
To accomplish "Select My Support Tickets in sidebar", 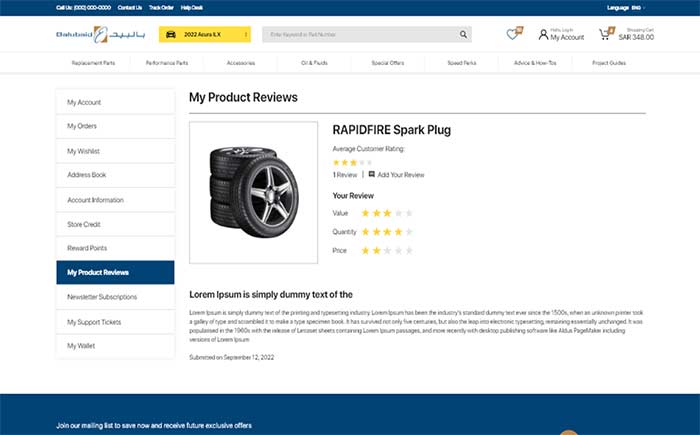I will (x=115, y=322).
